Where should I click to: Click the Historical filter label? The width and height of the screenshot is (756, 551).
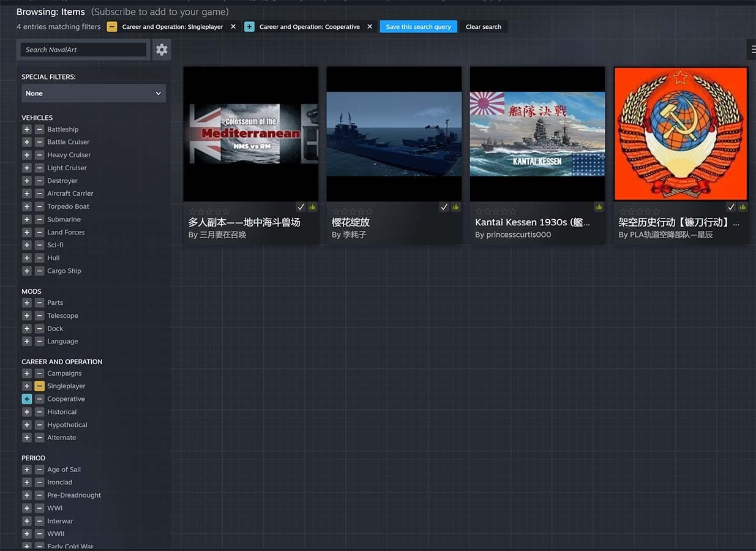click(x=62, y=411)
